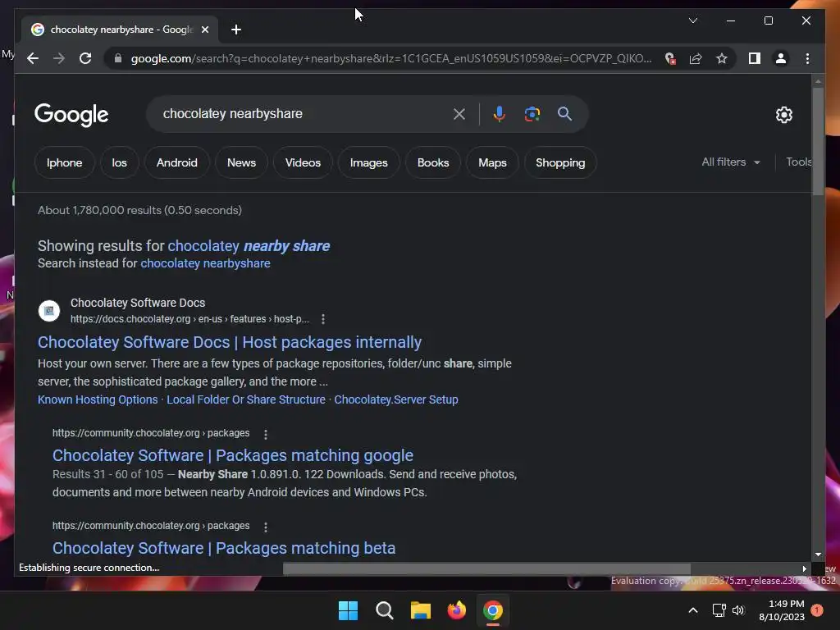
Task: Click the horizontal scrollbar right arrow
Action: (804, 568)
